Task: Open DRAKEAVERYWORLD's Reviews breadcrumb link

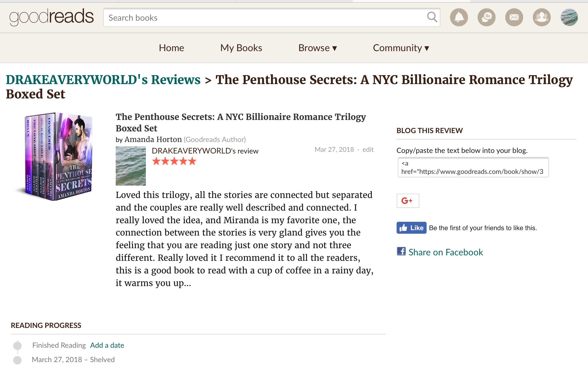Action: [x=103, y=80]
